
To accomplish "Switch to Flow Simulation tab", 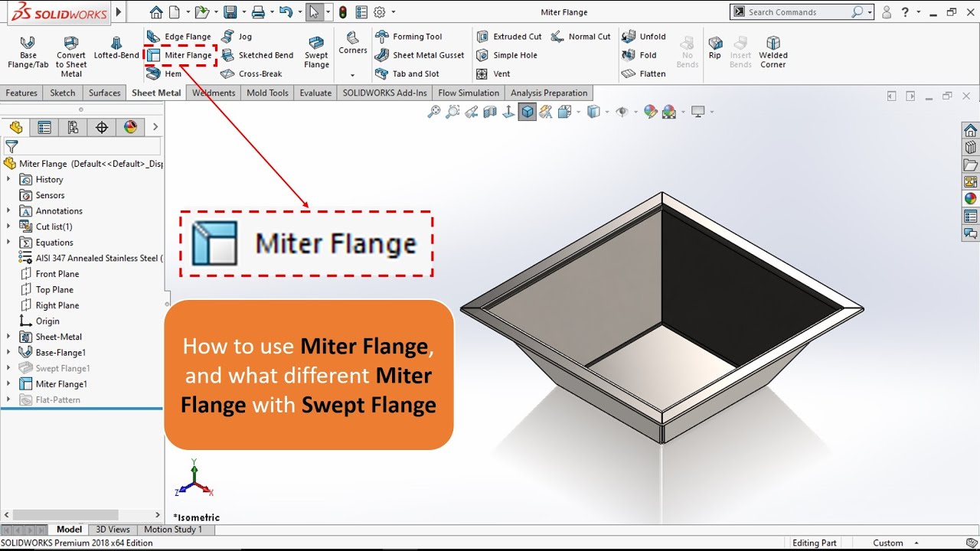I will pos(469,93).
